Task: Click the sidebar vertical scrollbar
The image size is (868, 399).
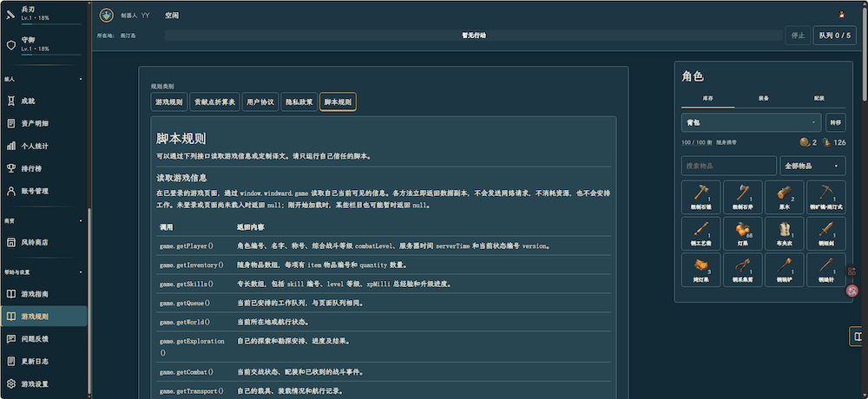Action: tap(89, 300)
